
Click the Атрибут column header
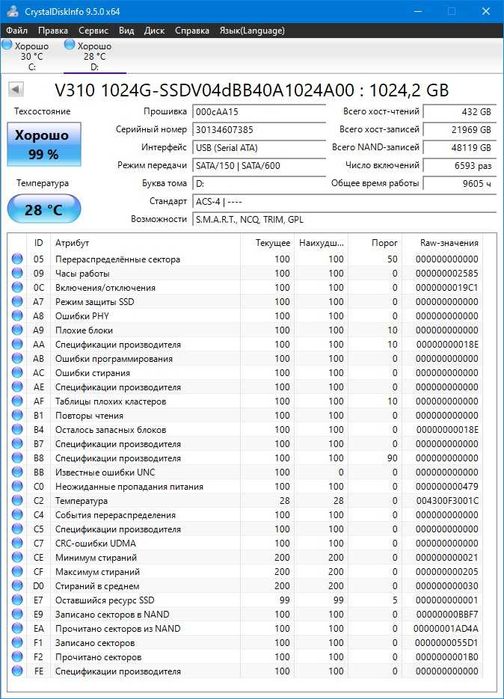[145, 243]
